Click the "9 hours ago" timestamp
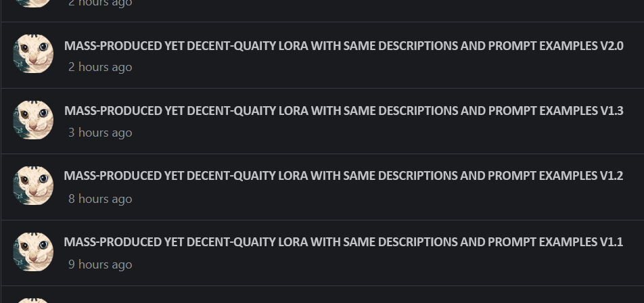This screenshot has height=303, width=644. point(100,264)
